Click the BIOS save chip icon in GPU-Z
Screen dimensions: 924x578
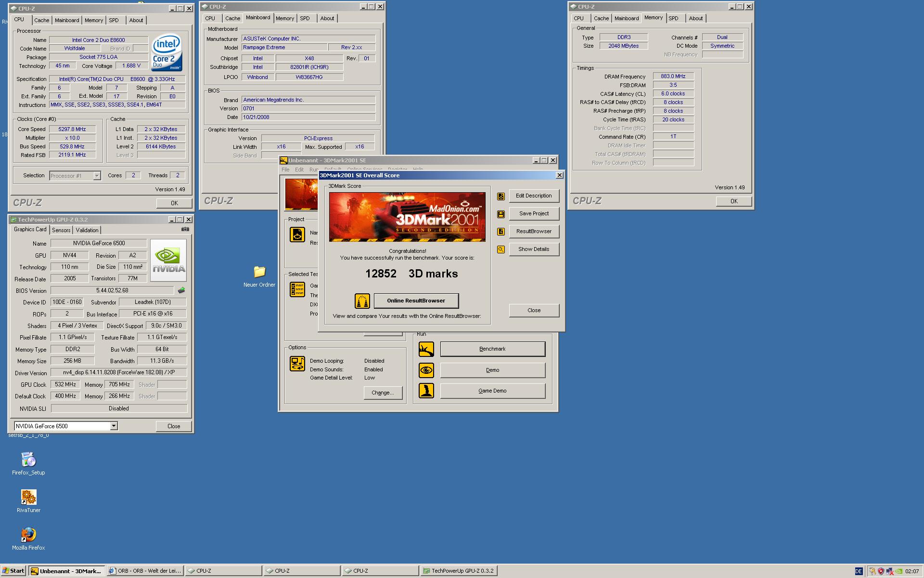[x=181, y=290]
